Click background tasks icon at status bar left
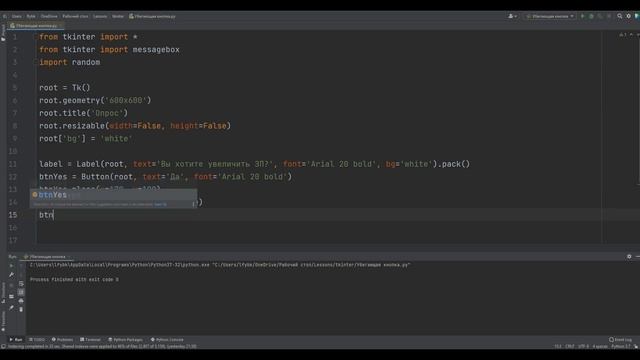The width and height of the screenshot is (640, 360). (3, 347)
